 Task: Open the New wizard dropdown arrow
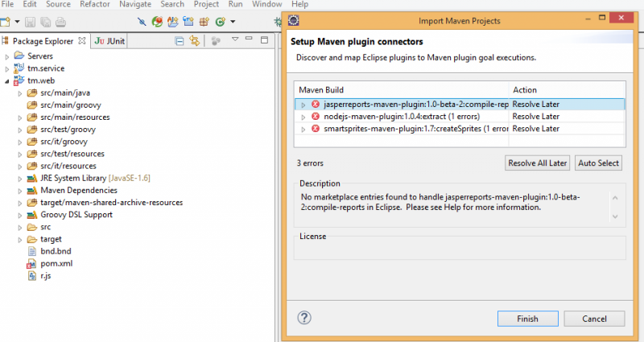[x=17, y=22]
